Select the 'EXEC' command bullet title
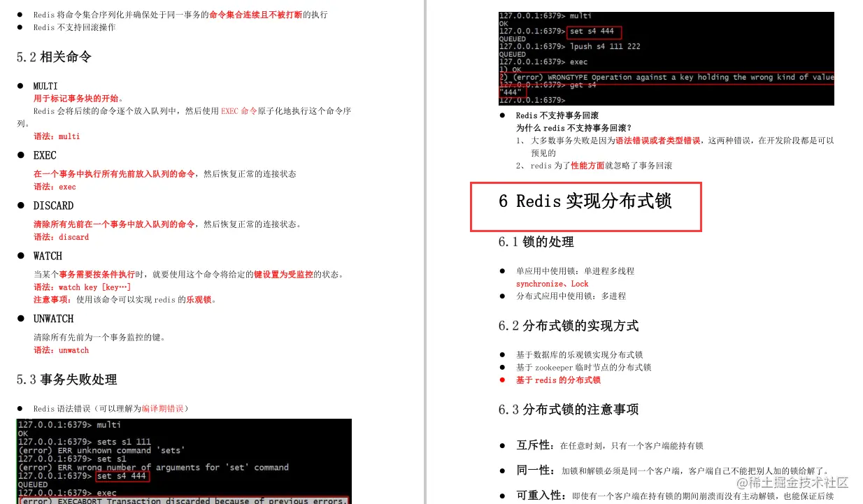This screenshot has width=863, height=504. click(x=45, y=155)
